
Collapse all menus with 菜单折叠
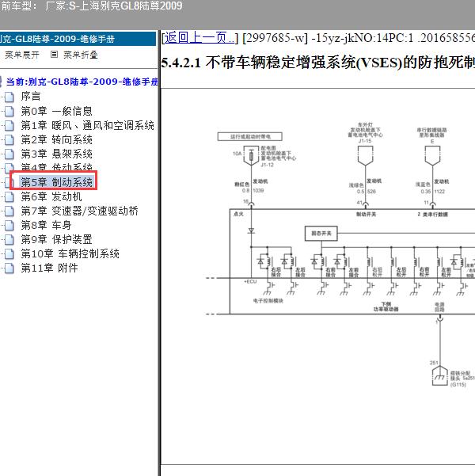coord(80,55)
